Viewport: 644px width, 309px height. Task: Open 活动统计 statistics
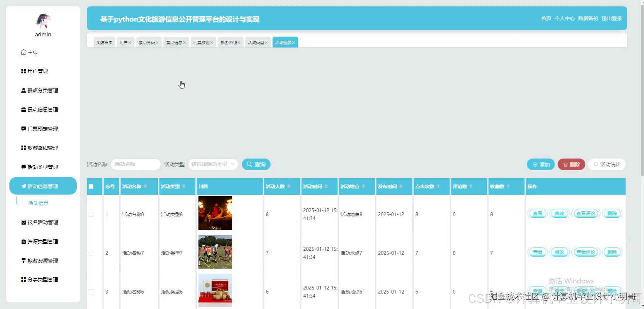(607, 164)
